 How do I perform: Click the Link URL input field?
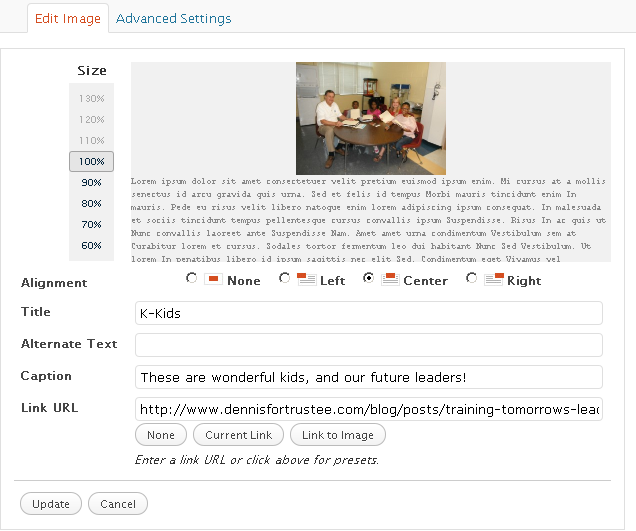click(x=369, y=409)
